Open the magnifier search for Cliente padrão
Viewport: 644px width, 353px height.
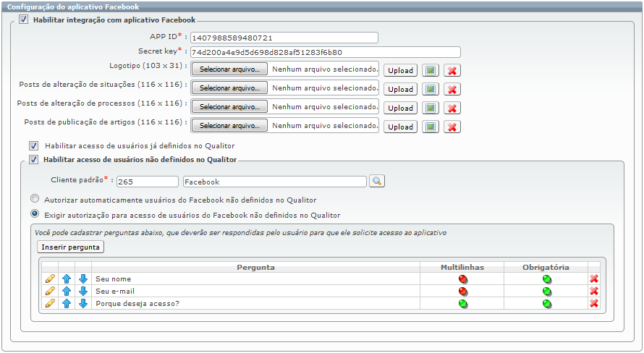(x=377, y=182)
